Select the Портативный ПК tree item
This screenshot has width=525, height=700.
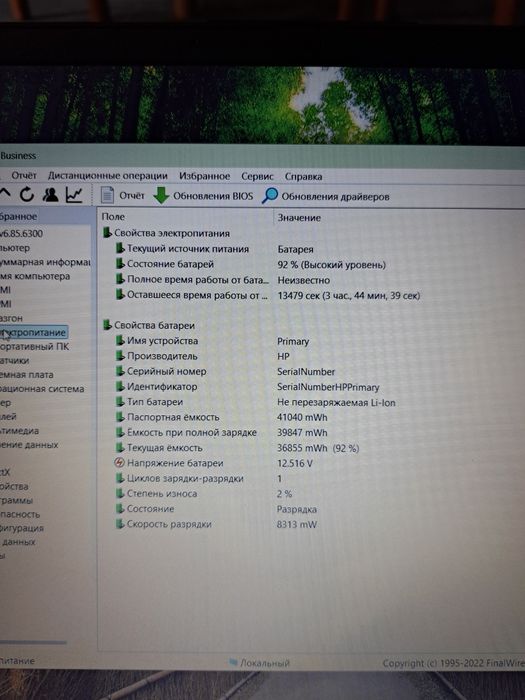click(x=34, y=346)
